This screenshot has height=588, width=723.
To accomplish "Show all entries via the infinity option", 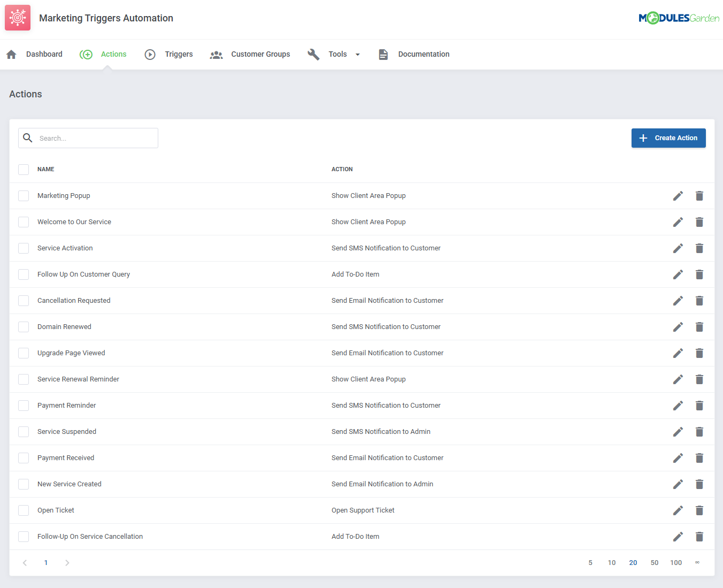I will pos(697,562).
